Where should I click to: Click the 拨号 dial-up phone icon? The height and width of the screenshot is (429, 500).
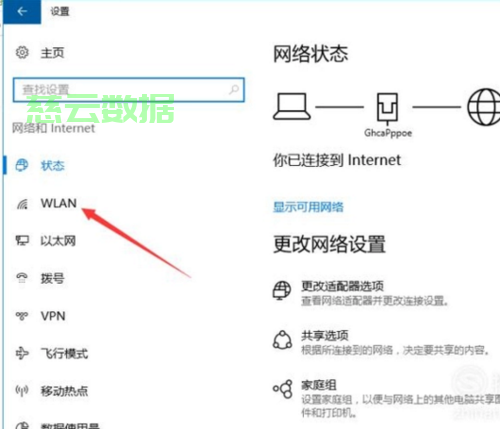click(22, 278)
